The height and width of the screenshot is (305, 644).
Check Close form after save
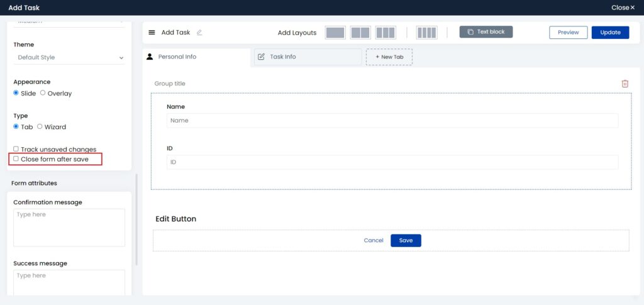point(16,159)
